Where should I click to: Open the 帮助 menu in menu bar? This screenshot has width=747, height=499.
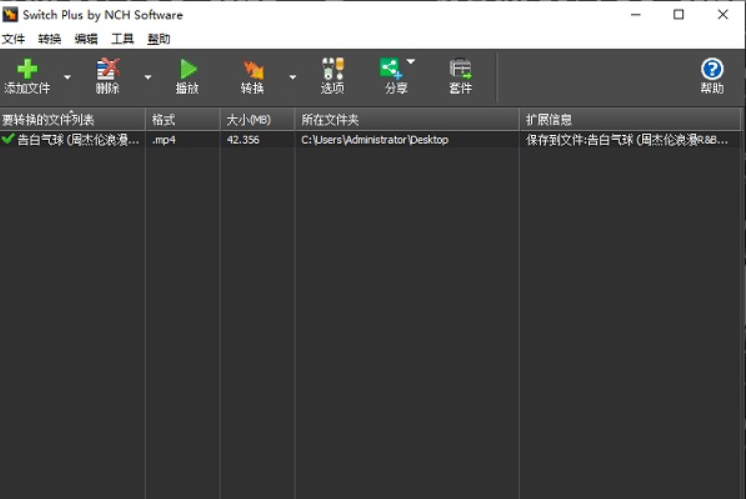click(159, 39)
